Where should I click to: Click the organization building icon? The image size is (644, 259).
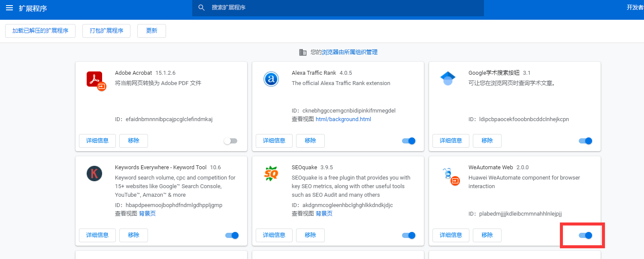point(303,52)
